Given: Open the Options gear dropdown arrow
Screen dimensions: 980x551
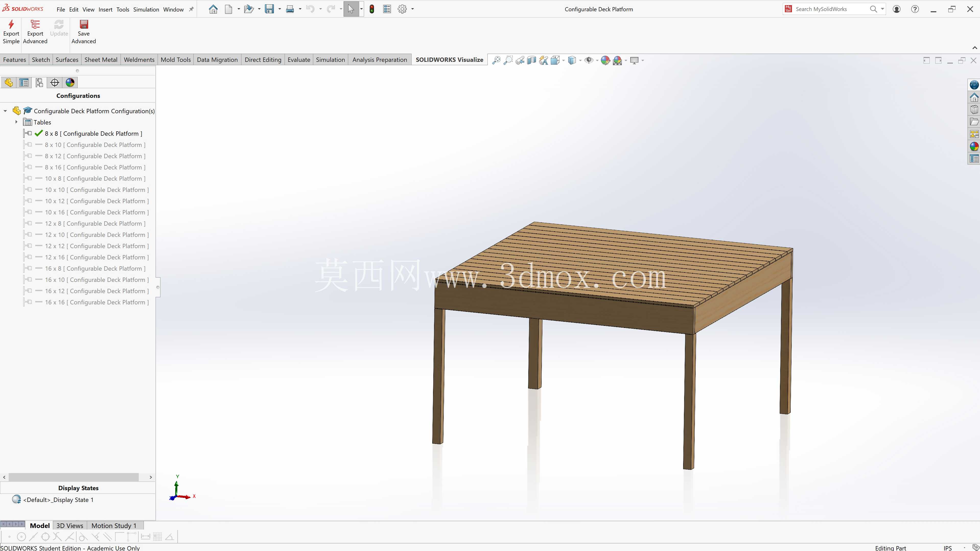Looking at the screenshot, I should [x=412, y=9].
